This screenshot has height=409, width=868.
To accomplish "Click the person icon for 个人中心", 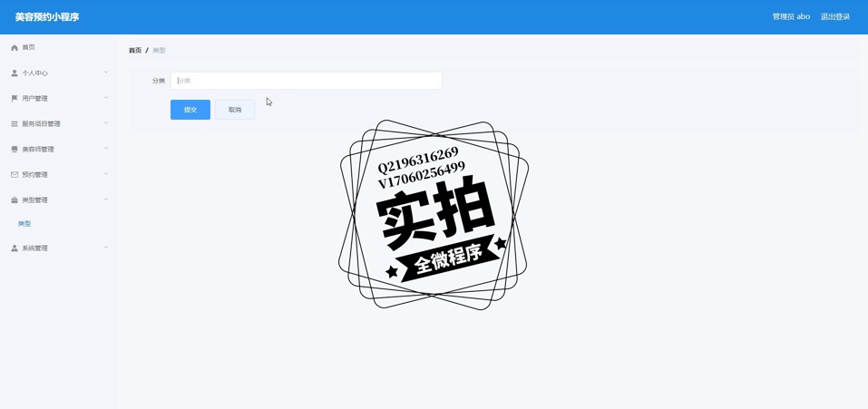I will click(15, 73).
